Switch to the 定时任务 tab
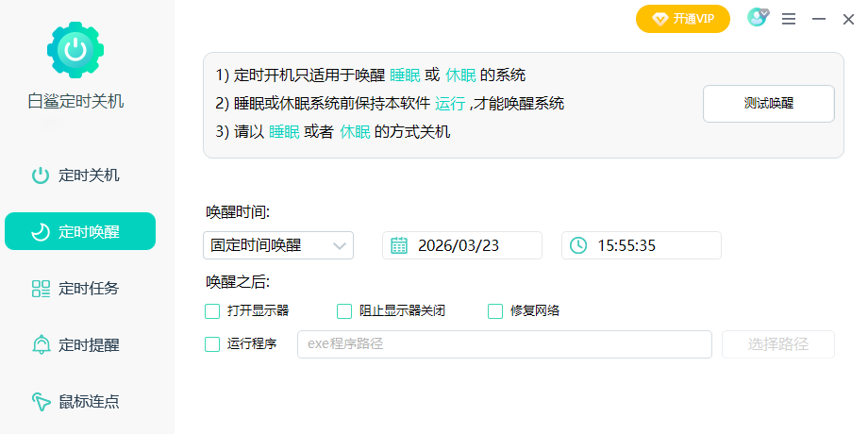Viewport: 868px width, 434px height. (x=80, y=289)
